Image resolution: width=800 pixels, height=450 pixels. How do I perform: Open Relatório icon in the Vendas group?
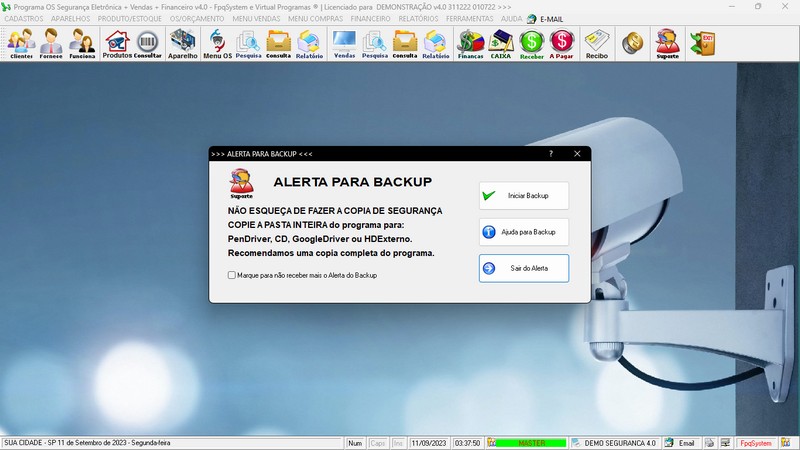tap(436, 44)
